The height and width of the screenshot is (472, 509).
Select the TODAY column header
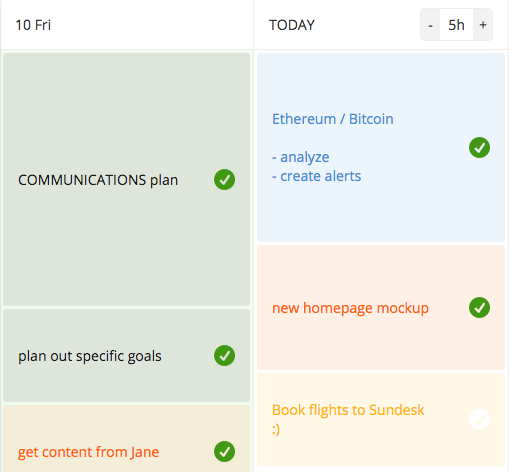click(292, 25)
